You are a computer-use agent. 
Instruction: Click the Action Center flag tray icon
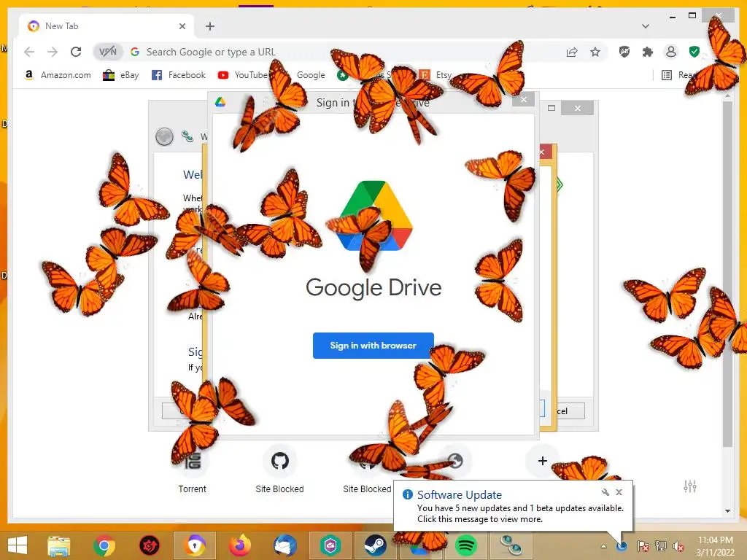tap(643, 546)
